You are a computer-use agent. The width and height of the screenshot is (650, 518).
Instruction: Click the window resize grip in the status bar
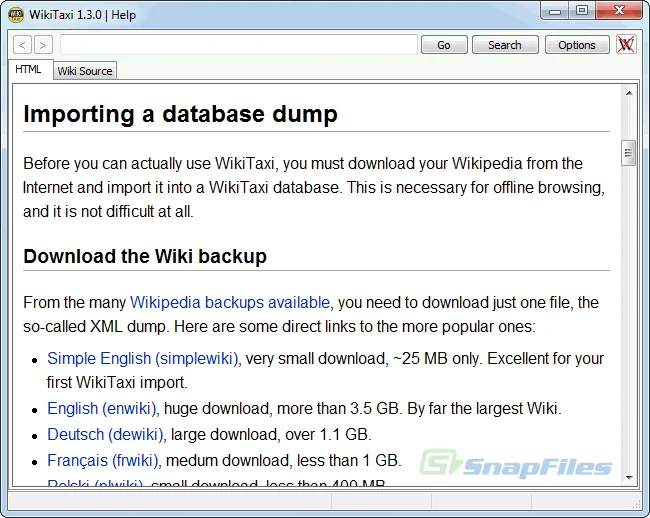(636, 503)
